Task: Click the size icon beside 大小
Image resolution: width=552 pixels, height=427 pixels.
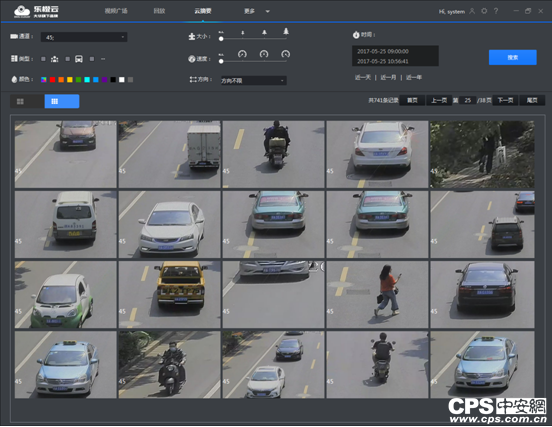Action: pos(192,36)
